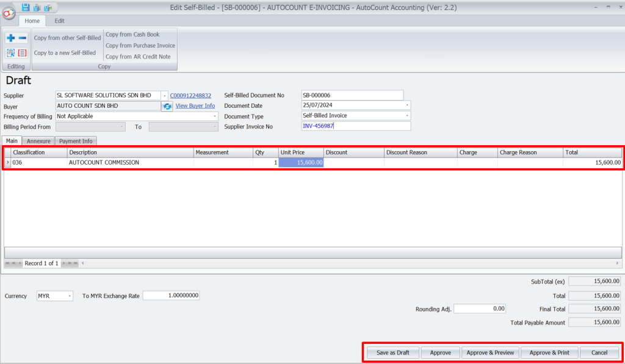Screen dimensions: 625x364
Task: Click the Buyer field AUTO COUNT SDN BHD
Action: coord(108,106)
